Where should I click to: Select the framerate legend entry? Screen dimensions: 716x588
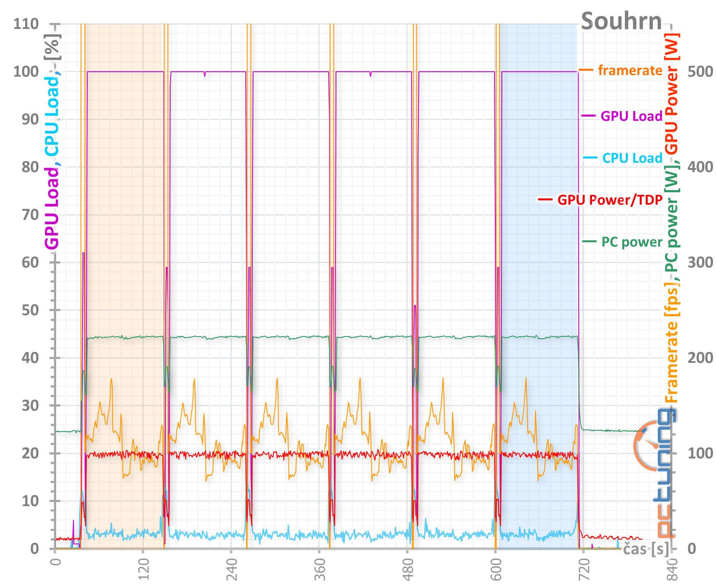point(620,70)
